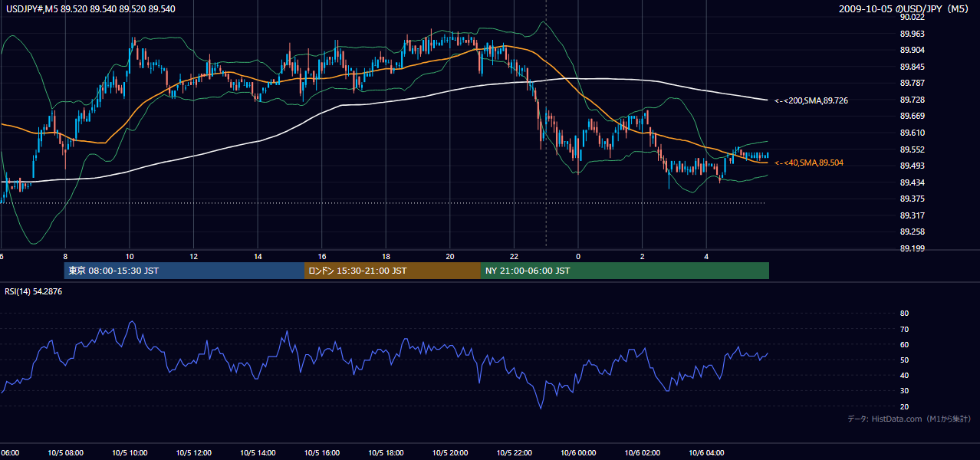Click the RSI scale value 40
The image size is (980, 460).
904,375
